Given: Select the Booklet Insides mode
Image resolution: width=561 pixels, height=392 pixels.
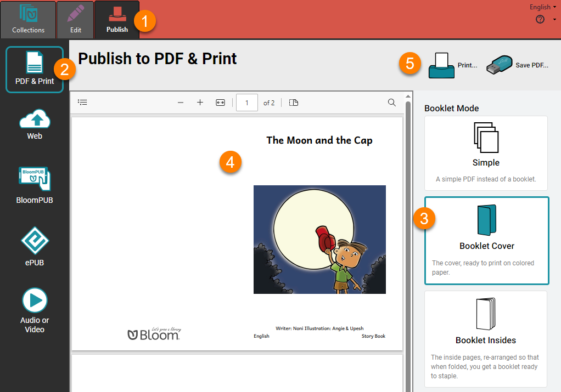Looking at the screenshot, I should (x=486, y=339).
